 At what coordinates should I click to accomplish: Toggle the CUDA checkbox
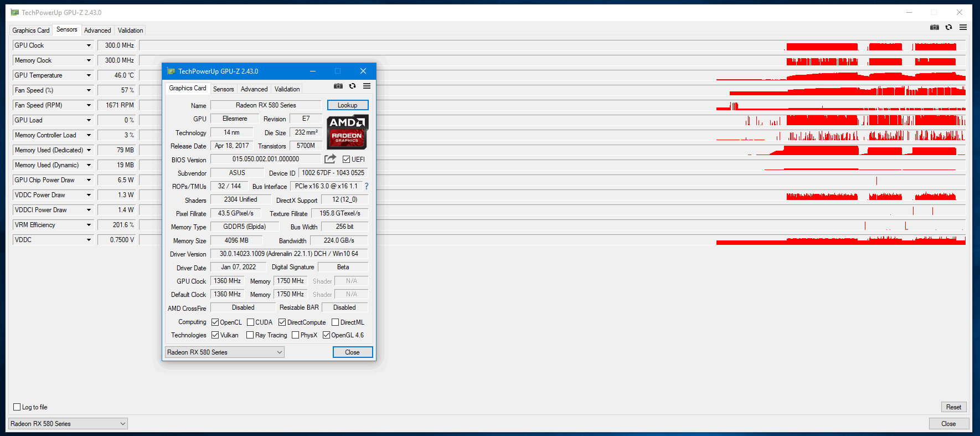tap(250, 322)
